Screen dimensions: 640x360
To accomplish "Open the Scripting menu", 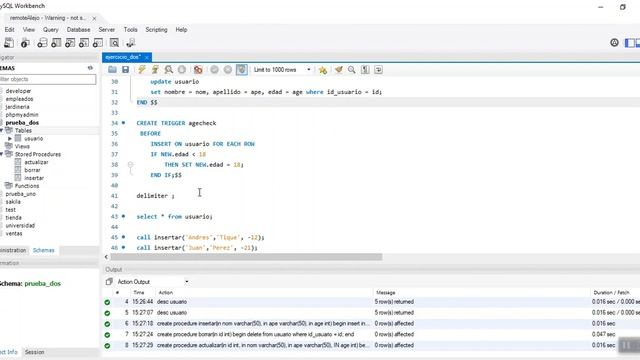I will coord(156,30).
